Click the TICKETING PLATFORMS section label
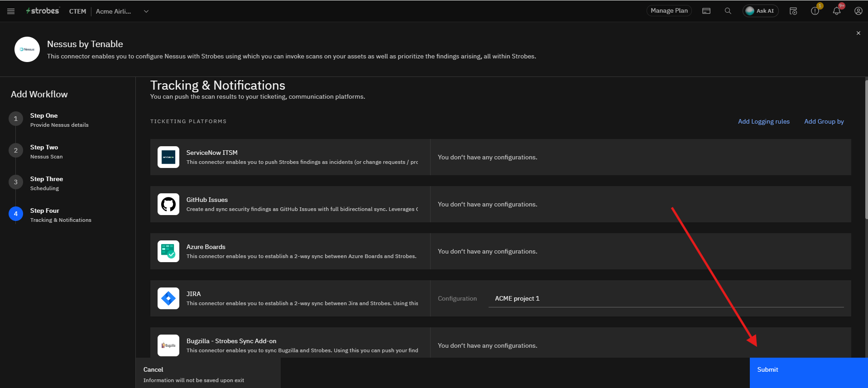The image size is (868, 388). [188, 121]
